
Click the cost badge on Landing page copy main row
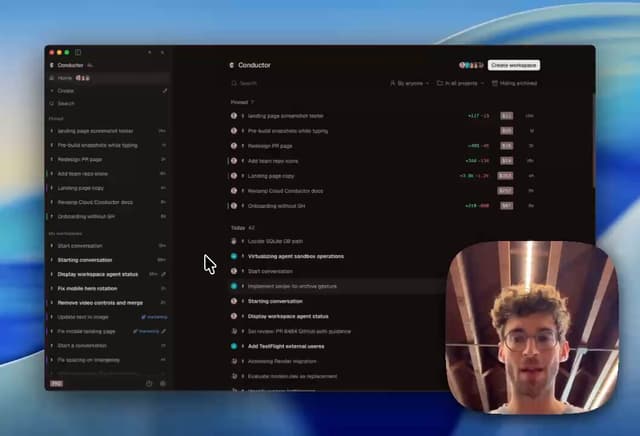pyautogui.click(x=505, y=176)
